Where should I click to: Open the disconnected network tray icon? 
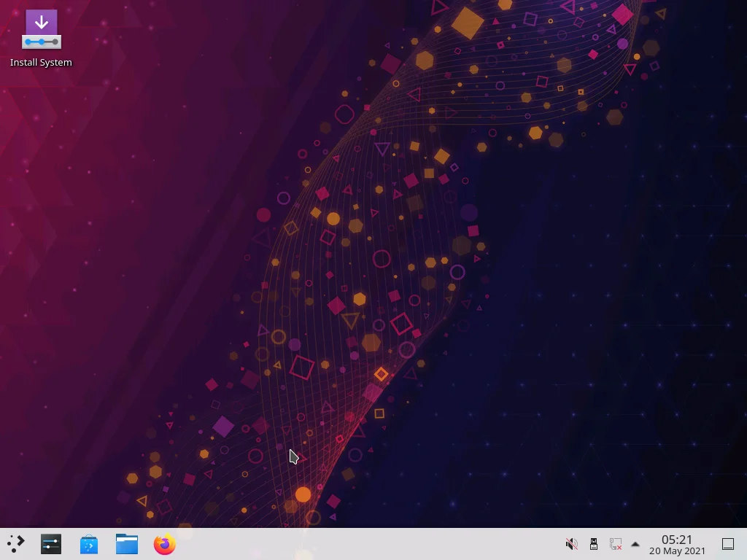click(616, 544)
